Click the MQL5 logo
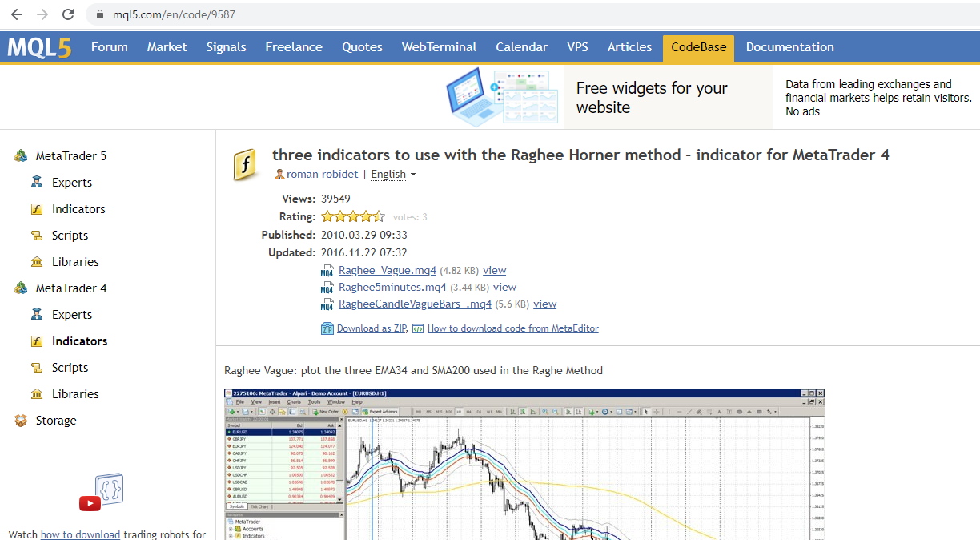The image size is (980, 540). 39,47
